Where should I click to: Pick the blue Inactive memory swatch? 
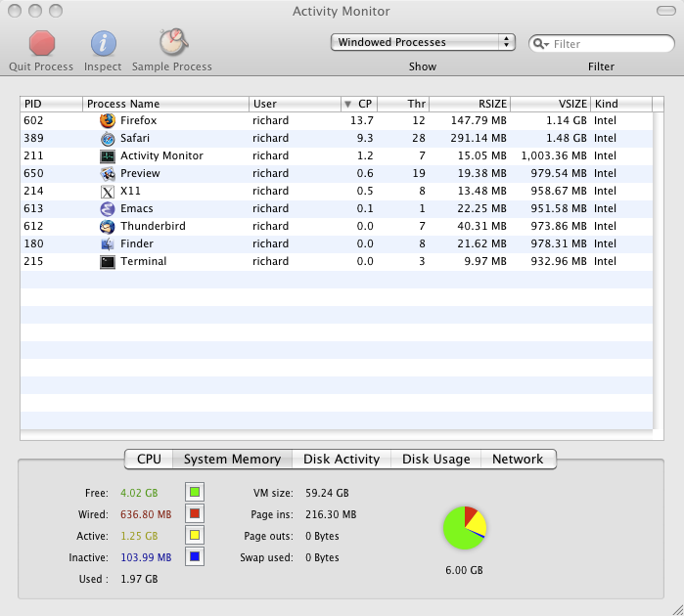(195, 557)
